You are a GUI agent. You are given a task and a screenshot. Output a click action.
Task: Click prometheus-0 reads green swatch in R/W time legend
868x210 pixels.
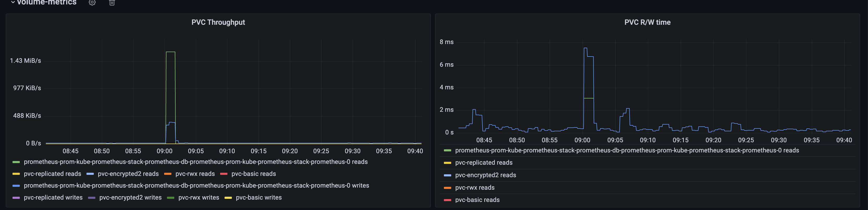coord(448,150)
